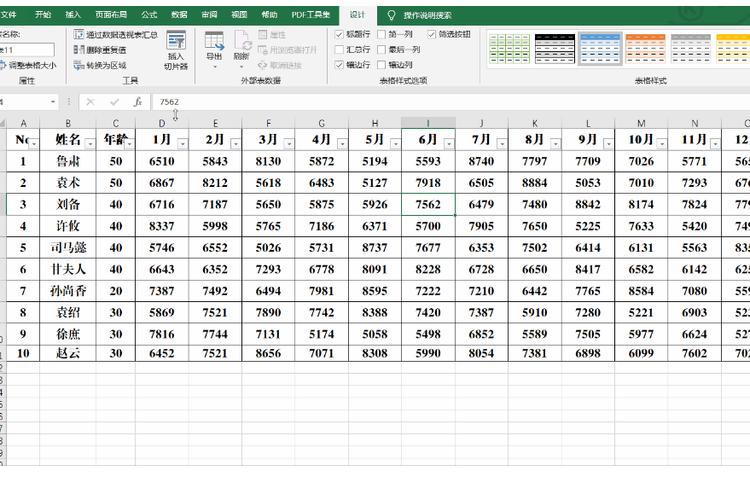Open the 3月 column filter dropdown
Viewport: 750px width, 500px height.
289,143
